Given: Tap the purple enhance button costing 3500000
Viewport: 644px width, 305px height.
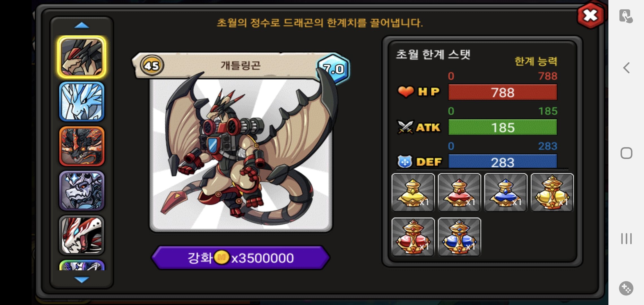Looking at the screenshot, I should coord(241,258).
